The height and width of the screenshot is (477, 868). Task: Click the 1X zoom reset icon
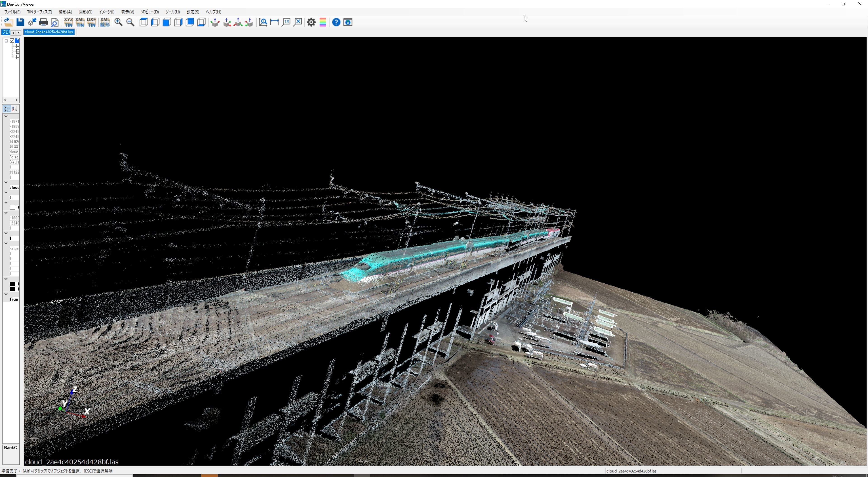pyautogui.click(x=286, y=22)
